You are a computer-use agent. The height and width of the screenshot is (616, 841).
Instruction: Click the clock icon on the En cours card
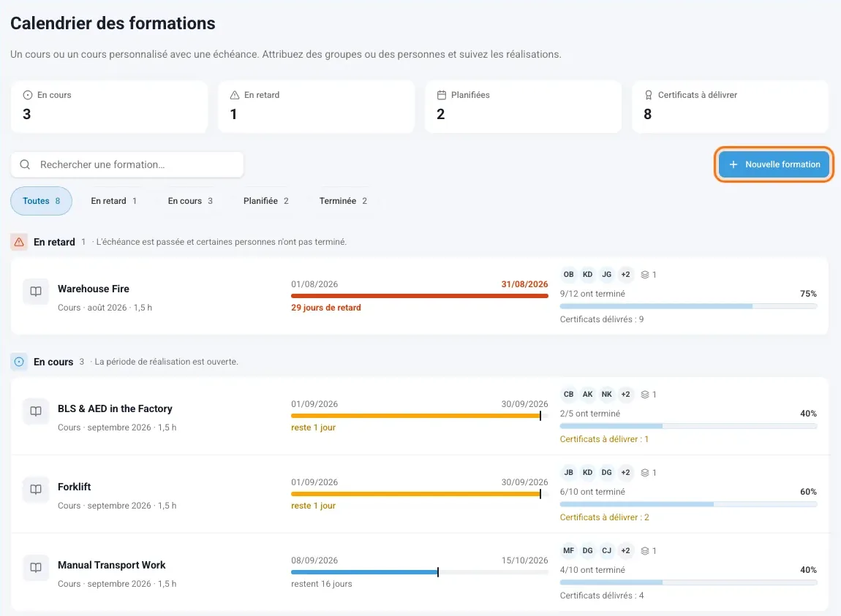27,95
